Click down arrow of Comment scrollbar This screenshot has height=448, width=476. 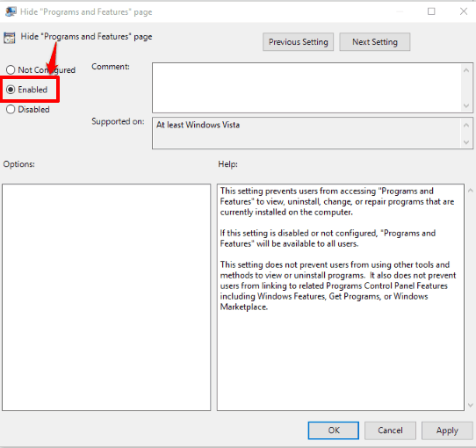pyautogui.click(x=466, y=105)
